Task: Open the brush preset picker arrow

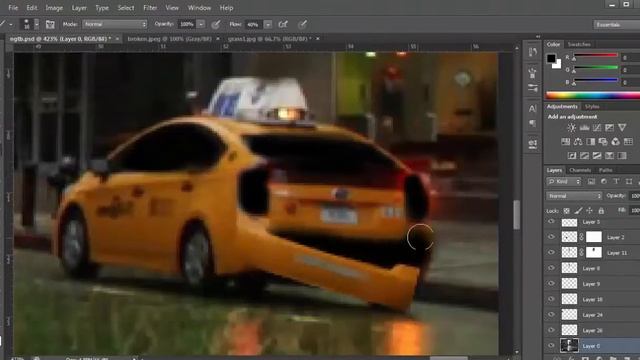Action: [37, 24]
